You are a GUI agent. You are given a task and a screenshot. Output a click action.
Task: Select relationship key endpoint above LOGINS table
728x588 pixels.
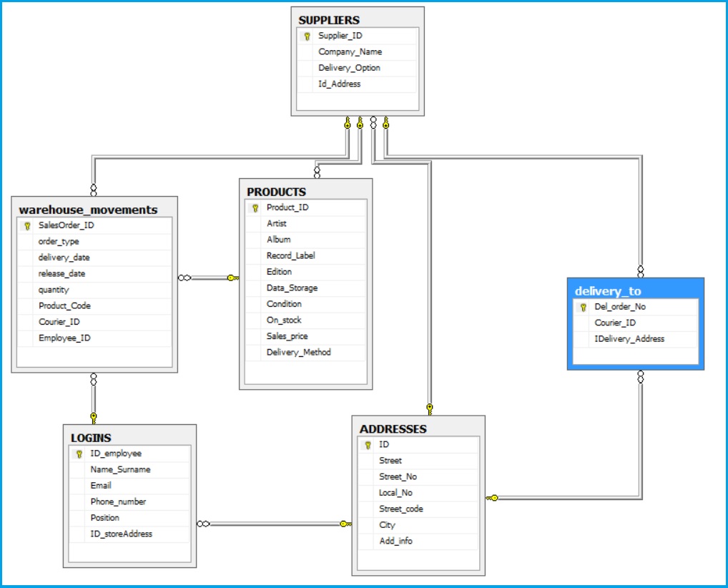[93, 416]
